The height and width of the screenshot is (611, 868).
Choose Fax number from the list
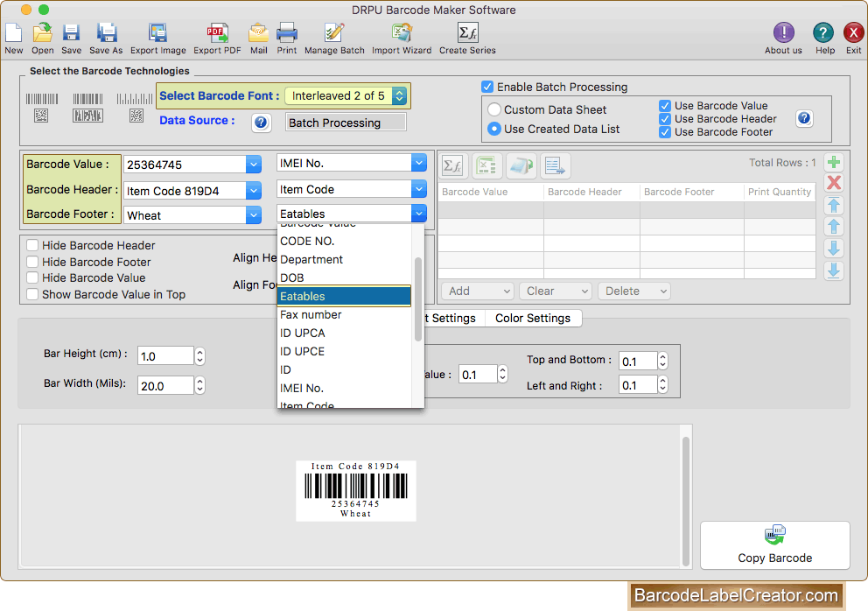tap(345, 314)
